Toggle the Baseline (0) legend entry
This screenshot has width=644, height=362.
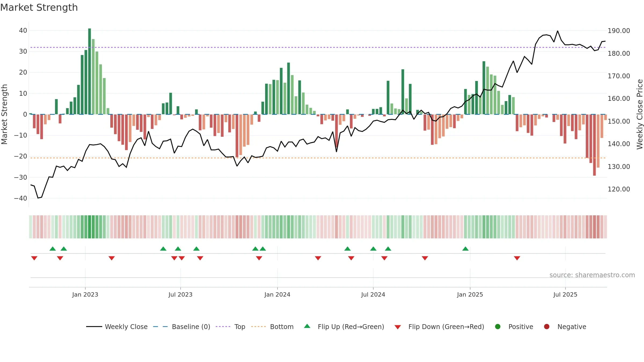(x=182, y=327)
